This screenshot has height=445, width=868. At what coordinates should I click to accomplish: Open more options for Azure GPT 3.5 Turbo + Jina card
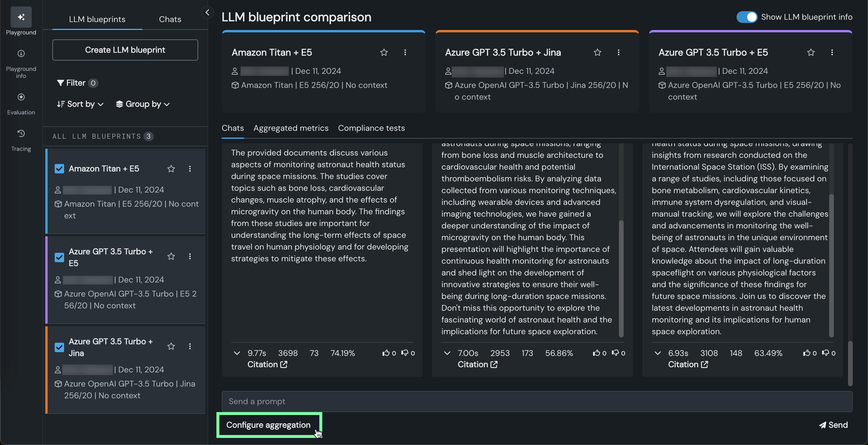tap(618, 53)
